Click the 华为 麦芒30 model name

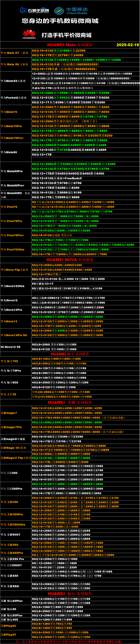point(8,394)
